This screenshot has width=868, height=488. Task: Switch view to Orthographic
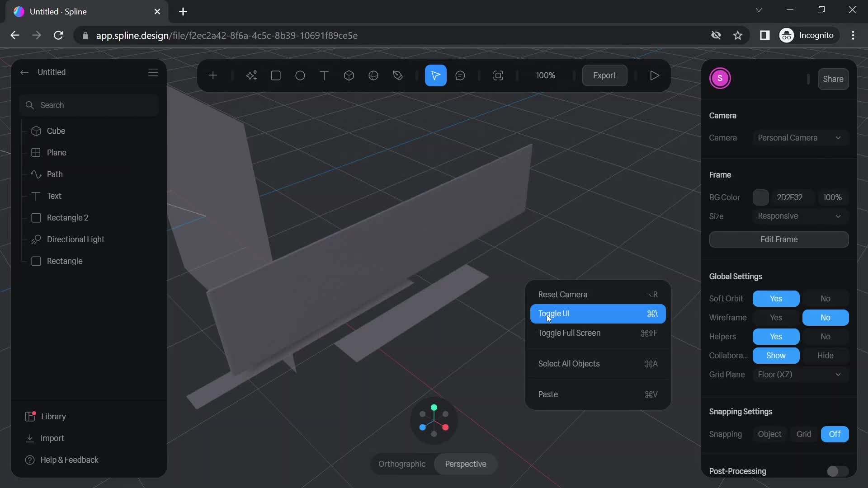(x=402, y=464)
